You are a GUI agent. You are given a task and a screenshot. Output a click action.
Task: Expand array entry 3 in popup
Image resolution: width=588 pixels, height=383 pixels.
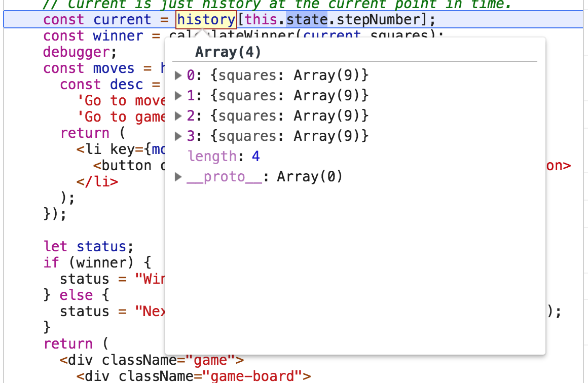pyautogui.click(x=178, y=136)
